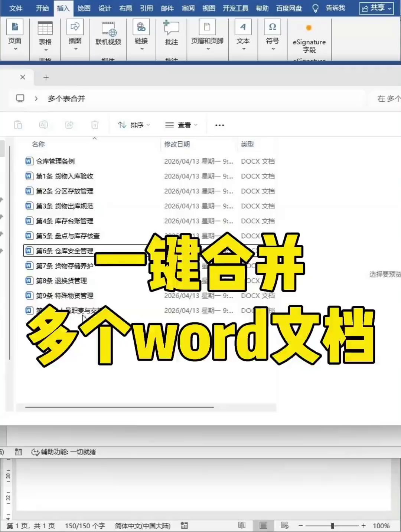401x532 pixels.
Task: Open the 表格 (Table) insert icon
Action: [x=45, y=29]
